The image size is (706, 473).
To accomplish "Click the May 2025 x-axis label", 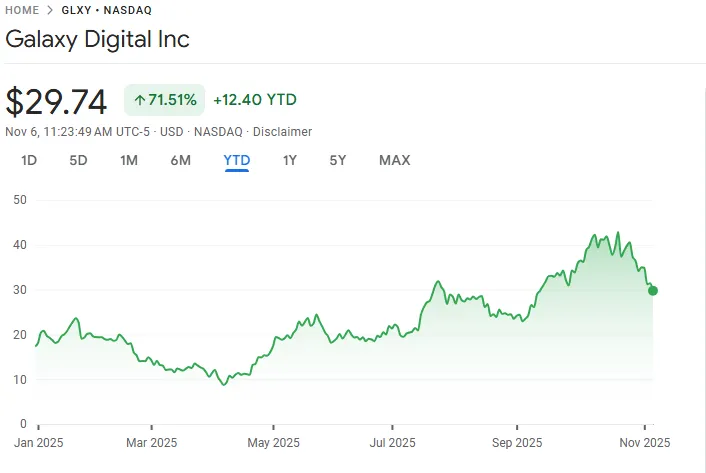I will [x=273, y=442].
